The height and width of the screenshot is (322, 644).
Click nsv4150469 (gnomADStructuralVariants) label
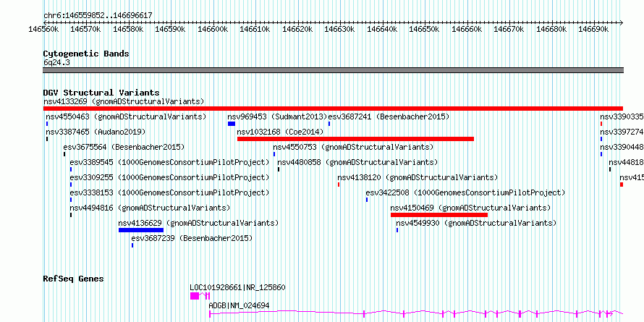(x=470, y=208)
